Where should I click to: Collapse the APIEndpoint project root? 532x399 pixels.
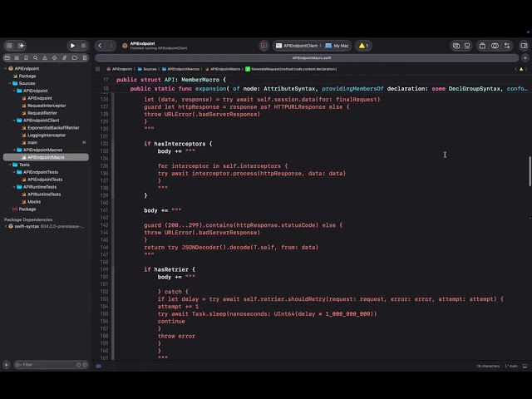(x=6, y=68)
